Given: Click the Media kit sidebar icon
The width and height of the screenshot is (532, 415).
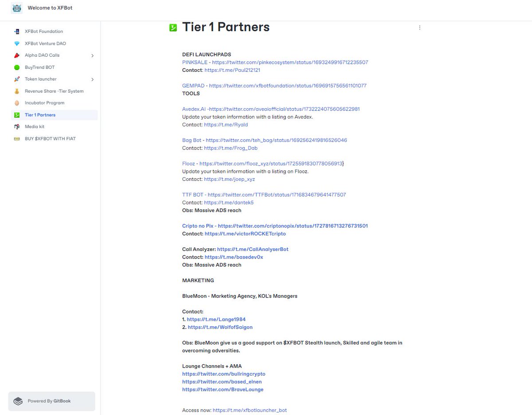Looking at the screenshot, I should (17, 127).
